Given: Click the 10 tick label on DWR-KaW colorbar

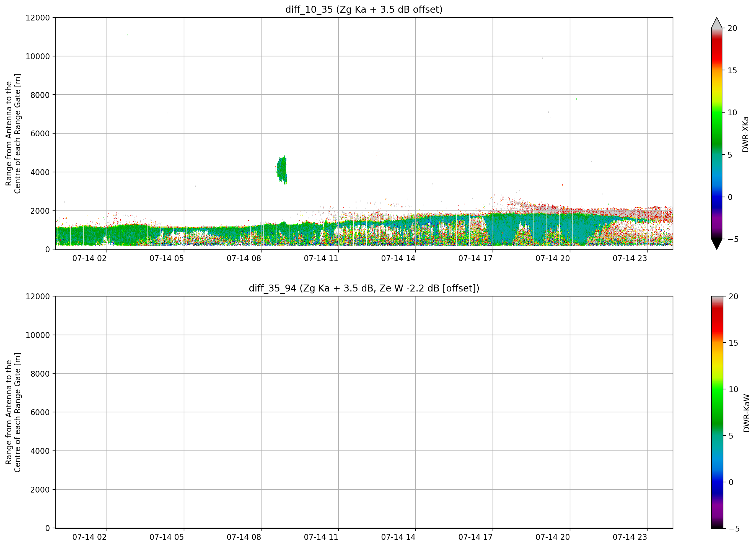Looking at the screenshot, I should pos(733,389).
